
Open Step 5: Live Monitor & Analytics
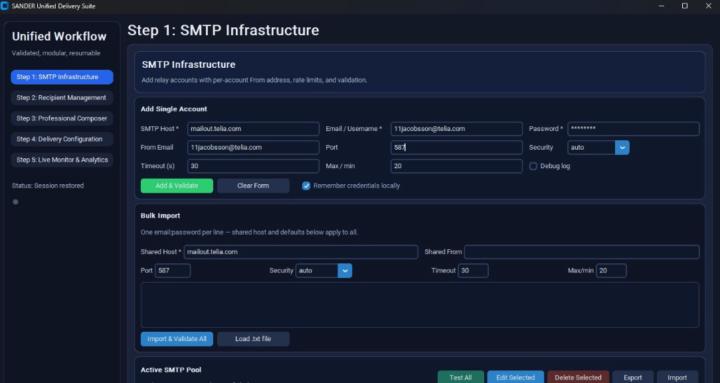(62, 160)
